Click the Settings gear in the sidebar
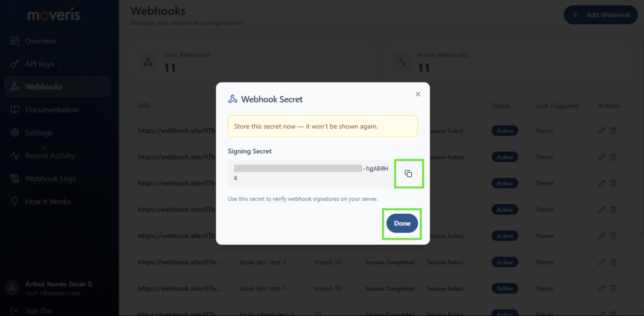 [15, 133]
